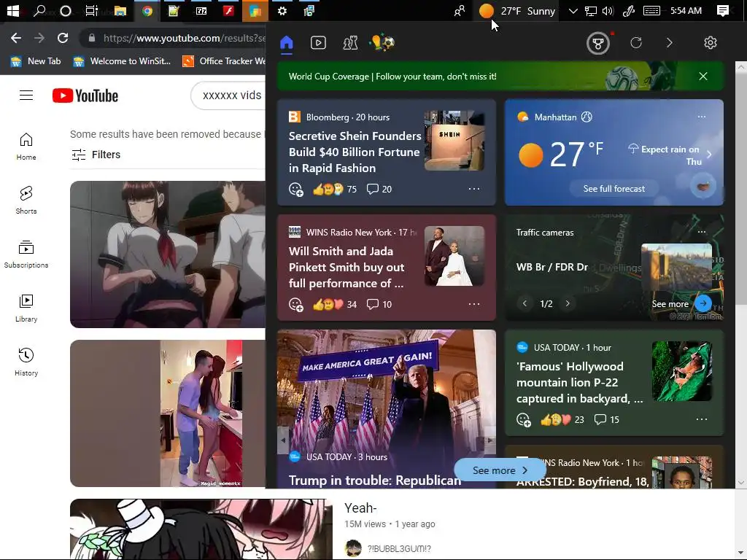The image size is (747, 560).
Task: Click the 27°F Sunny weather widget
Action: [517, 10]
